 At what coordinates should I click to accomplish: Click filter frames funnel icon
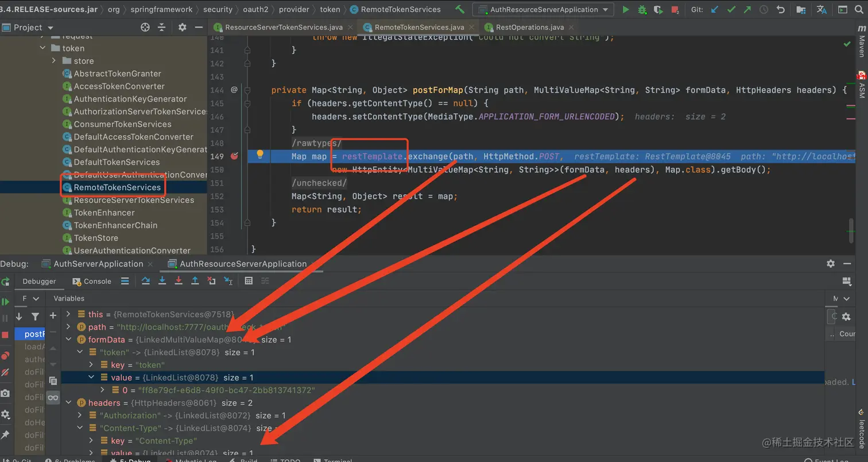(x=36, y=316)
